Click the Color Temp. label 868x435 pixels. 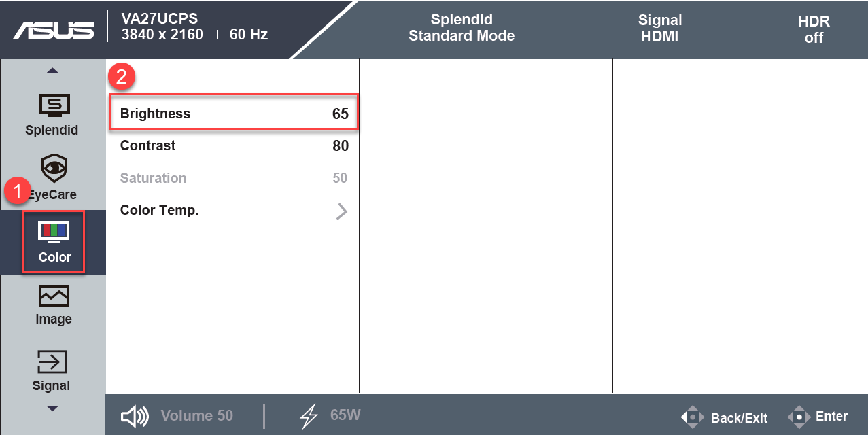click(160, 211)
